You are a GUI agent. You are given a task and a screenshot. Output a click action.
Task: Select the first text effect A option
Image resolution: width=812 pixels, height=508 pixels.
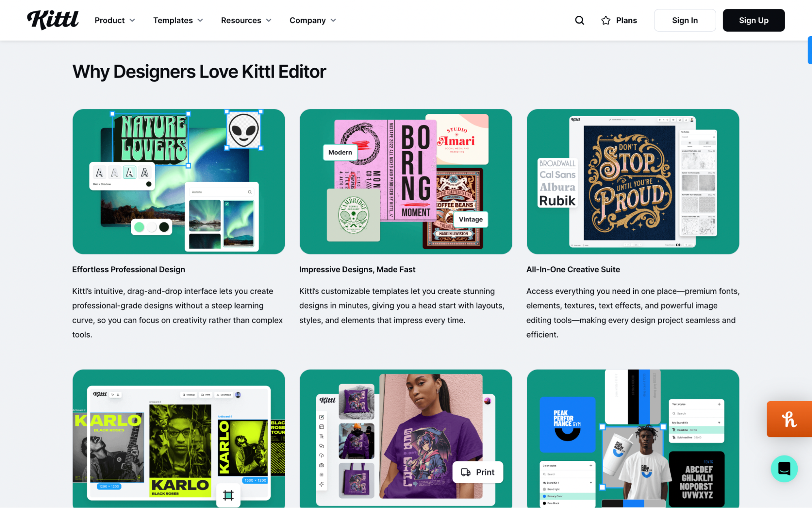(x=99, y=172)
